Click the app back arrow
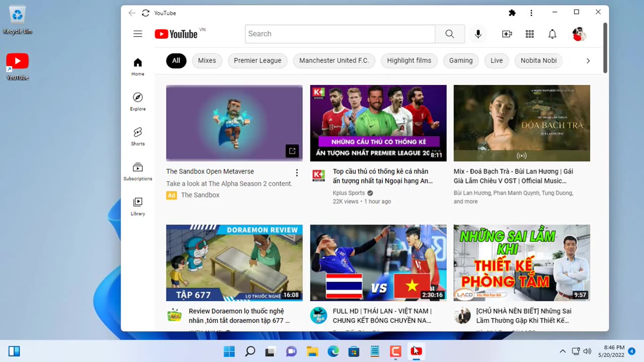The height and width of the screenshot is (362, 644). pos(132,13)
